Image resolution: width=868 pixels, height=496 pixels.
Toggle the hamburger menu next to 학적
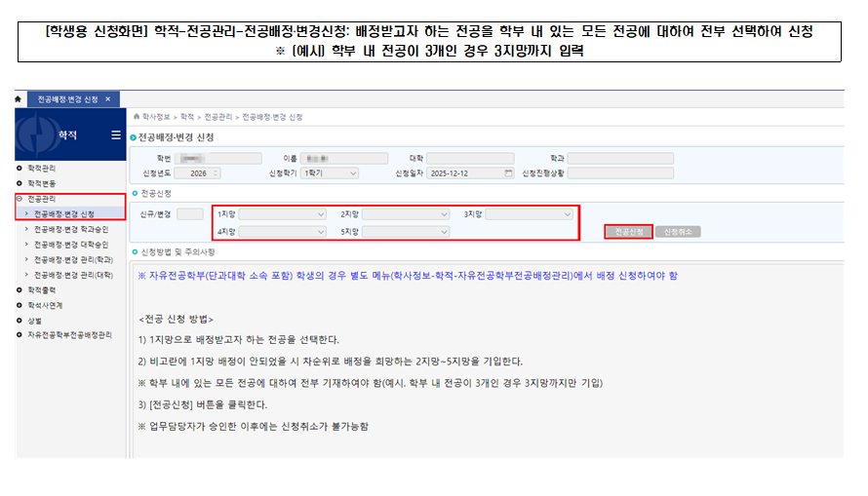[115, 134]
